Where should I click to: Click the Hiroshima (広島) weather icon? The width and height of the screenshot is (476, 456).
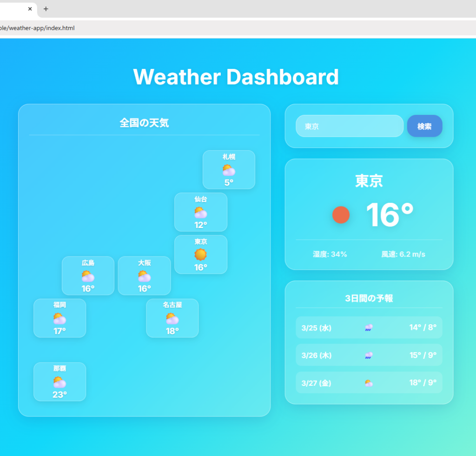click(x=88, y=276)
